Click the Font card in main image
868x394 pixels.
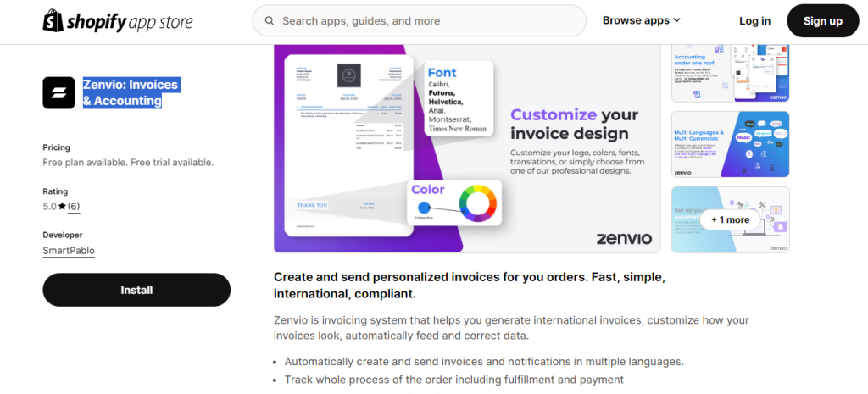click(x=459, y=98)
